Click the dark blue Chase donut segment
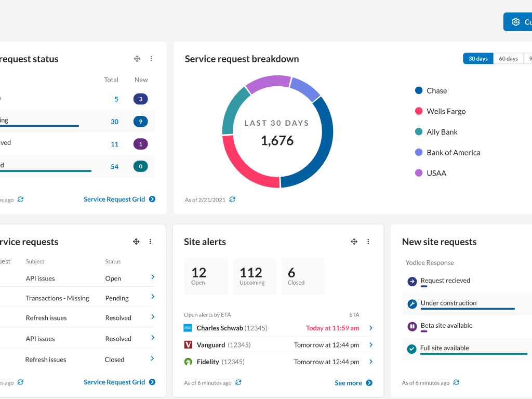The width and height of the screenshot is (532, 399). pos(325,146)
